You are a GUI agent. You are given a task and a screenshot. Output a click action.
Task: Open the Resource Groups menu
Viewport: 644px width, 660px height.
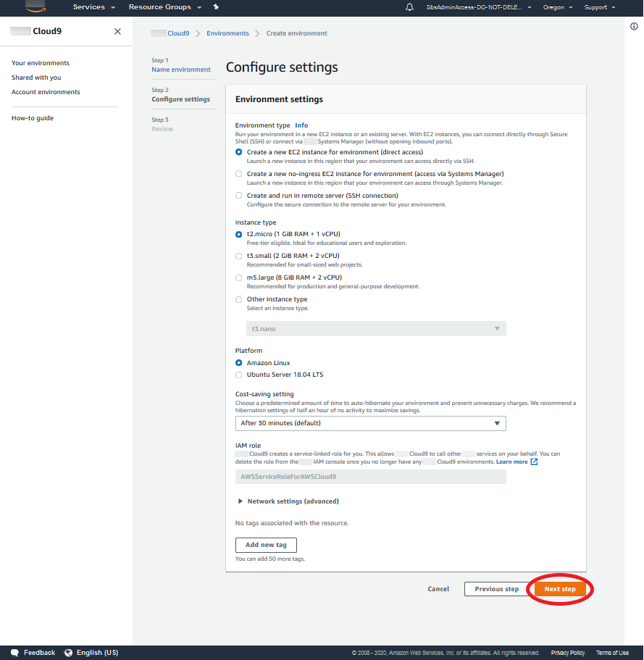(x=164, y=7)
